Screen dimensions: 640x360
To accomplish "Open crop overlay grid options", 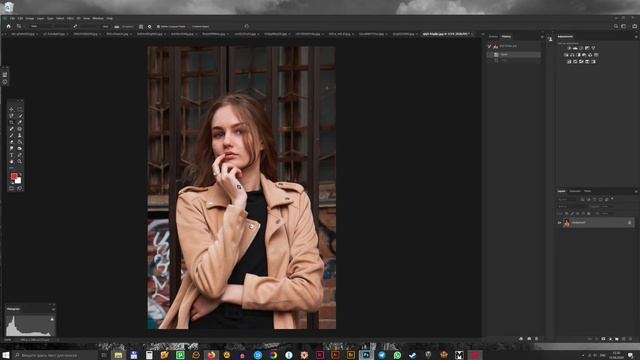I will (141, 26).
